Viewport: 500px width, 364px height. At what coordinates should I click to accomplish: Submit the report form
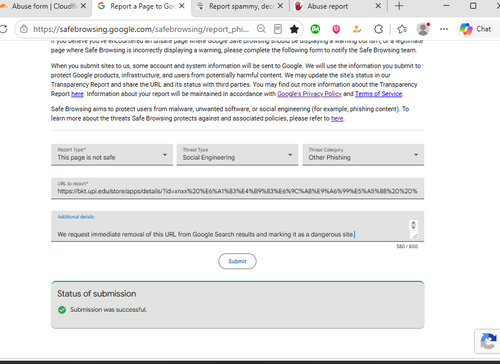[237, 261]
